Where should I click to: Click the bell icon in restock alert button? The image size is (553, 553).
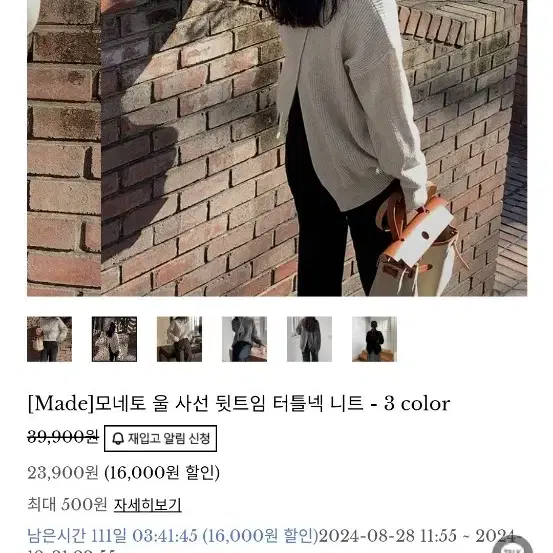118,438
